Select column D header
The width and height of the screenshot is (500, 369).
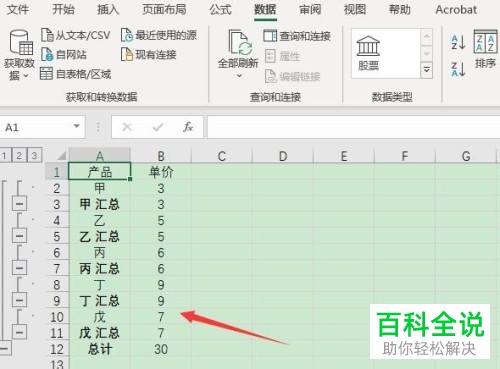tap(283, 156)
